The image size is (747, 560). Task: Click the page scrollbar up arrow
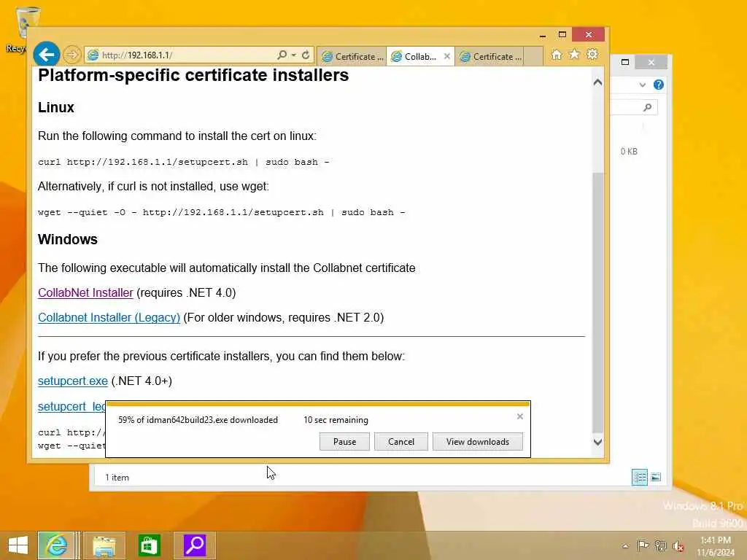597,82
